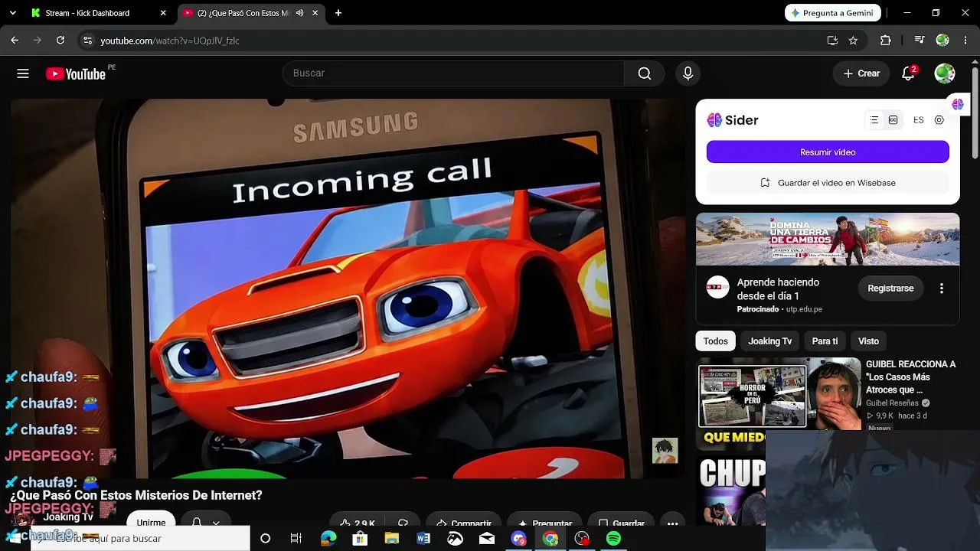This screenshot has height=551, width=980.
Task: Open more video actions ellipsis button
Action: click(672, 523)
